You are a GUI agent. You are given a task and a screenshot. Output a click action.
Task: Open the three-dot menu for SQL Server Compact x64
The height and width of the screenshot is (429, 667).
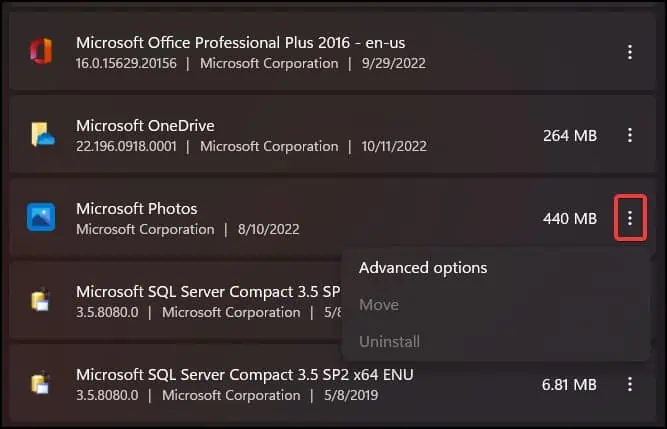coord(629,384)
